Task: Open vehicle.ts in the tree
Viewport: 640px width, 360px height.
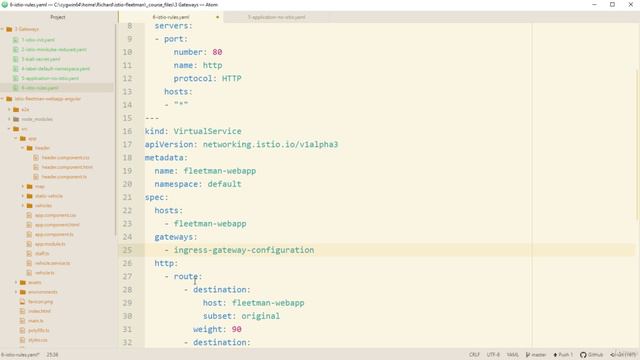Action: [x=44, y=273]
